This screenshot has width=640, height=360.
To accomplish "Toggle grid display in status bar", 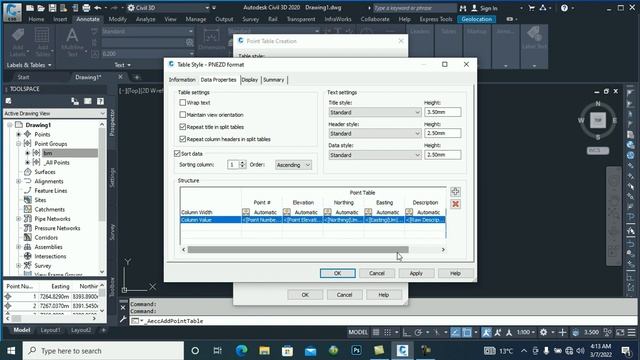I will tap(376, 332).
